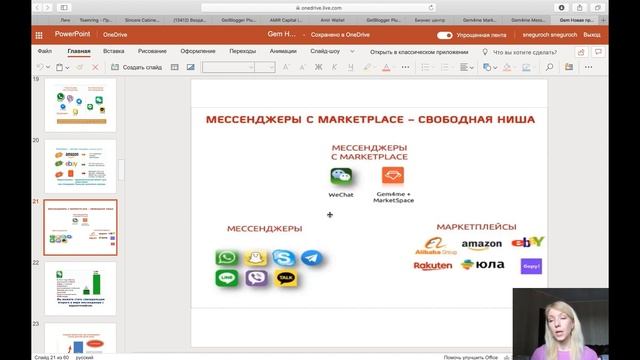This screenshot has height=360, width=640.
Task: Decrease font size with smaller A
Action: coord(302,67)
